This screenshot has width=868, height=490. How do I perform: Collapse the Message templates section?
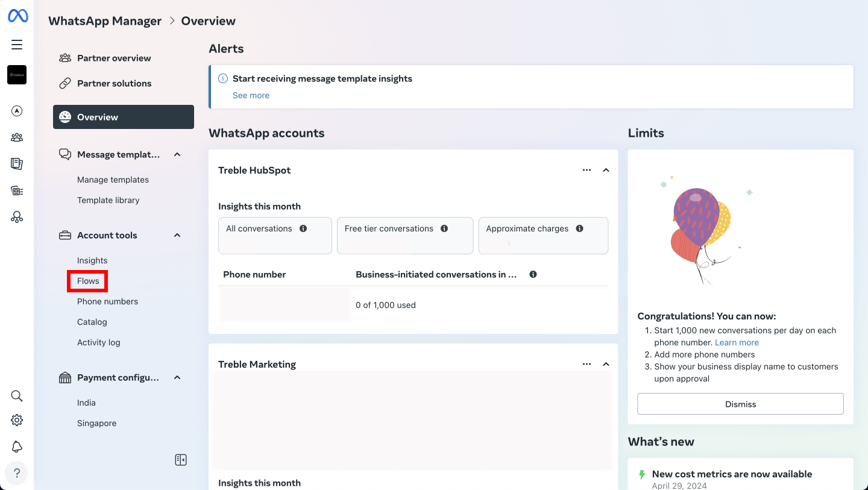[x=177, y=154]
